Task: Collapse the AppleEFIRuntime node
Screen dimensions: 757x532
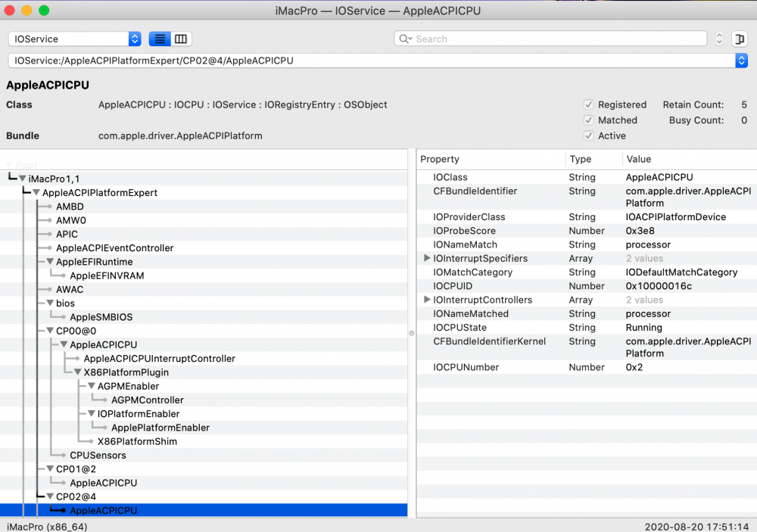Action: tap(50, 262)
